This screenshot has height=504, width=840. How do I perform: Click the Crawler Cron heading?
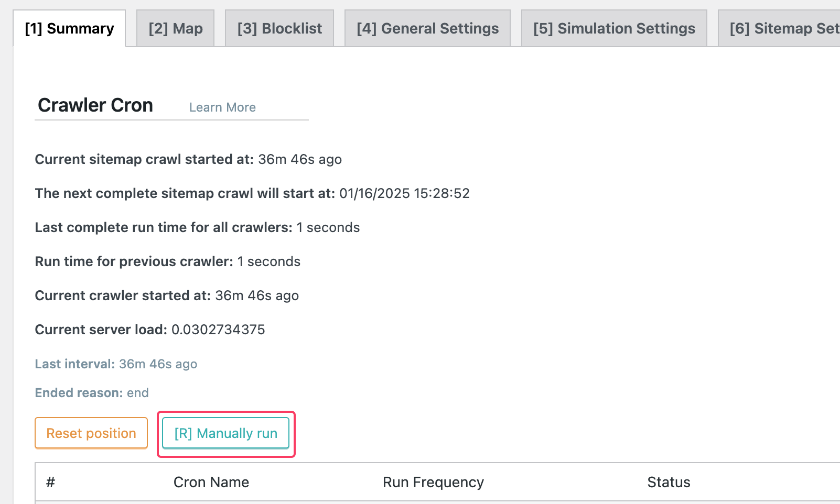[95, 105]
